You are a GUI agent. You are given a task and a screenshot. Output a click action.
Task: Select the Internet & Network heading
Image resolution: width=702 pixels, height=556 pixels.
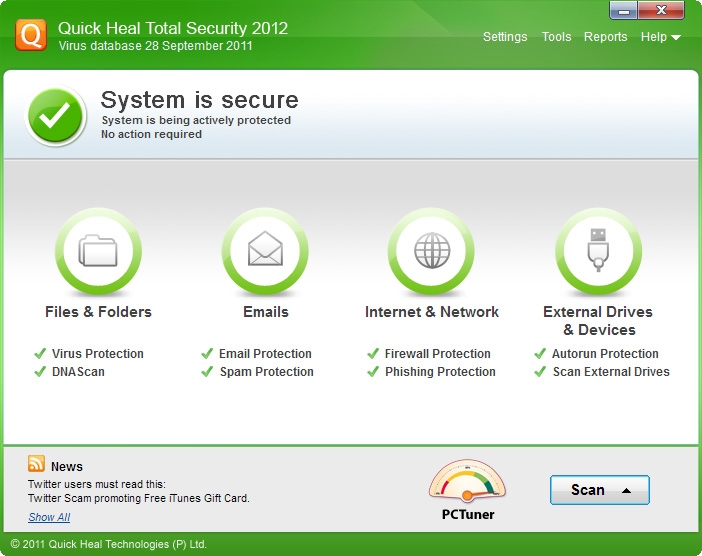[x=432, y=312]
